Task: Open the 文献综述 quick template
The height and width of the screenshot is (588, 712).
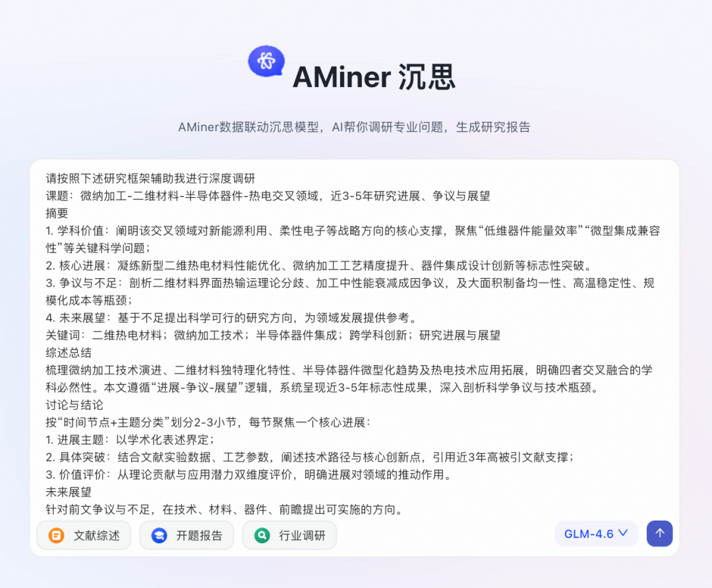Action: 84,535
